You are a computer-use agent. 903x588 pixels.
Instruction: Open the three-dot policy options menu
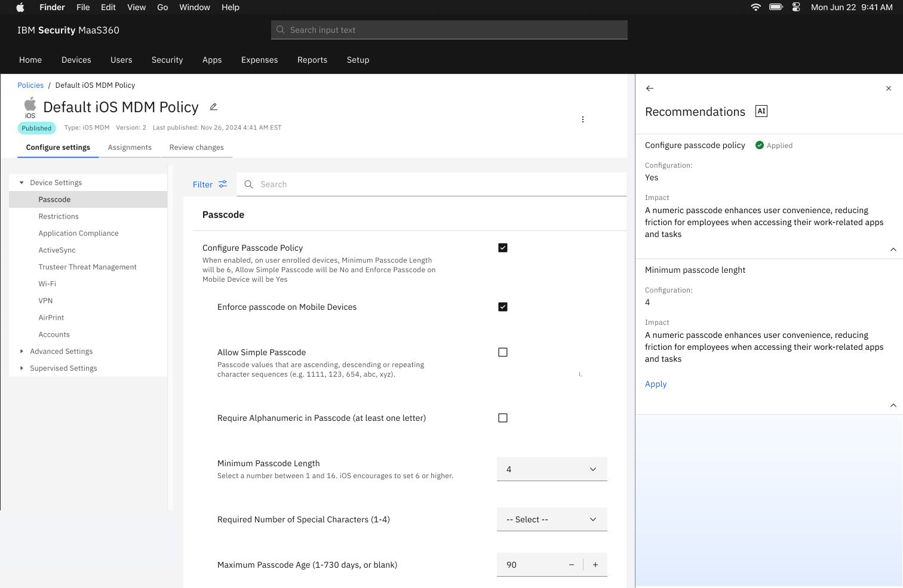coord(582,119)
